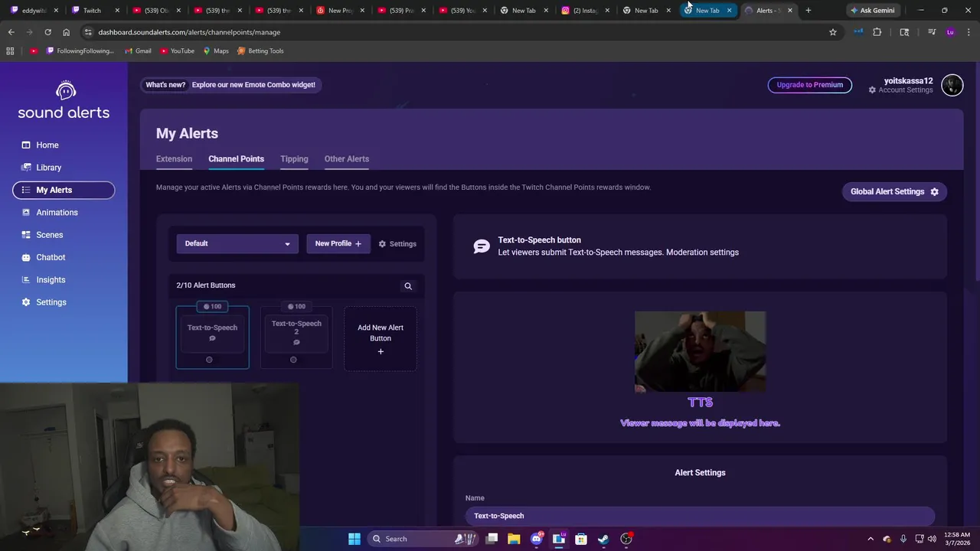Add New Alert Button
The image size is (980, 551).
381,339
